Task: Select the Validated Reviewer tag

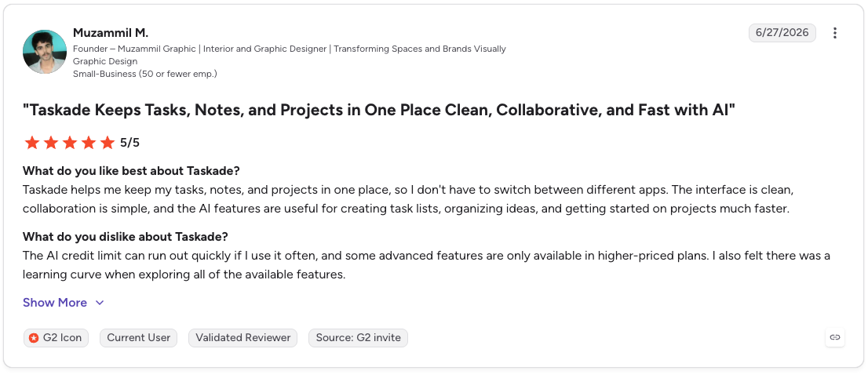Action: (x=243, y=337)
